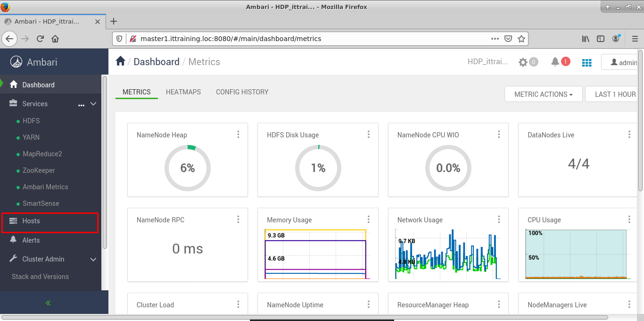Open the Metric Actions dropdown
This screenshot has width=644, height=321.
coord(543,94)
